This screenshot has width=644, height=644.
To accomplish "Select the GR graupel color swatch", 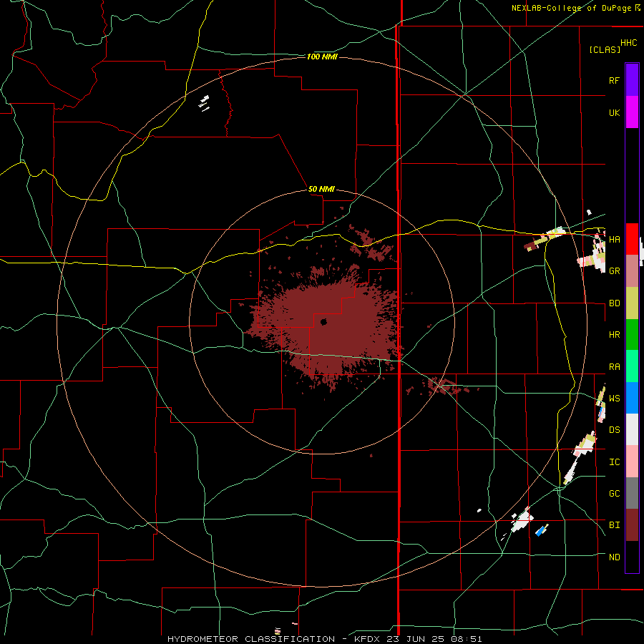I will (x=632, y=271).
